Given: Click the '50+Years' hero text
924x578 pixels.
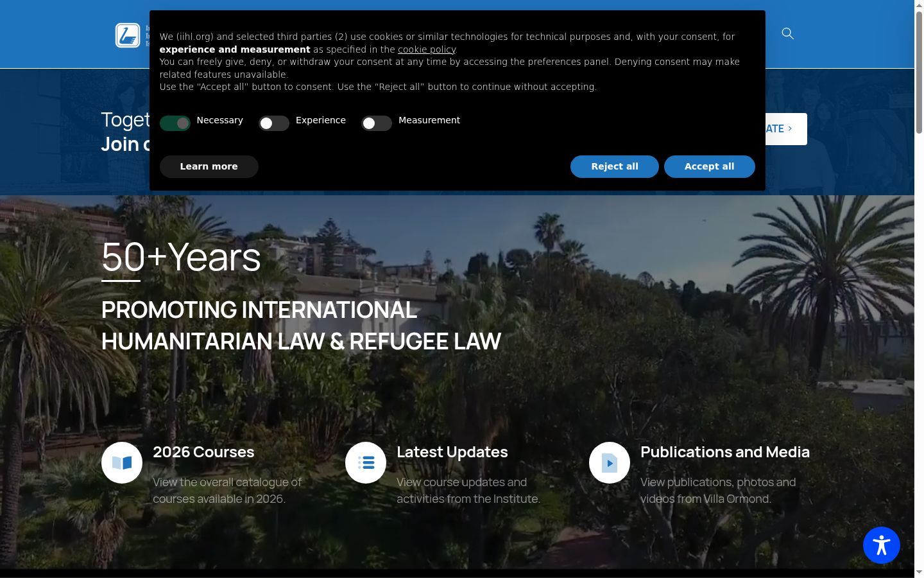Looking at the screenshot, I should (181, 257).
